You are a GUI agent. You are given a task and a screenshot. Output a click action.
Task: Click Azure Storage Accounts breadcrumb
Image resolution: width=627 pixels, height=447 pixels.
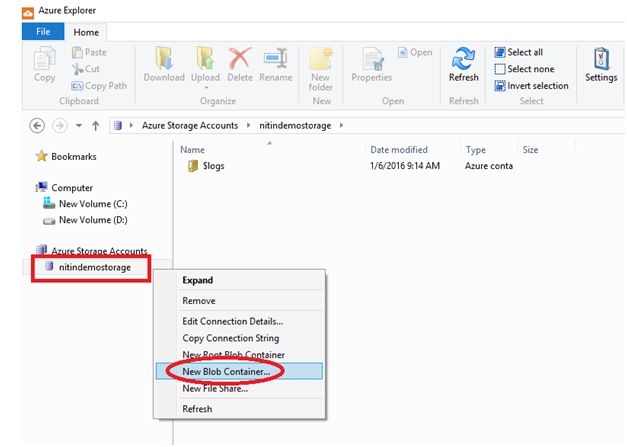[190, 126]
